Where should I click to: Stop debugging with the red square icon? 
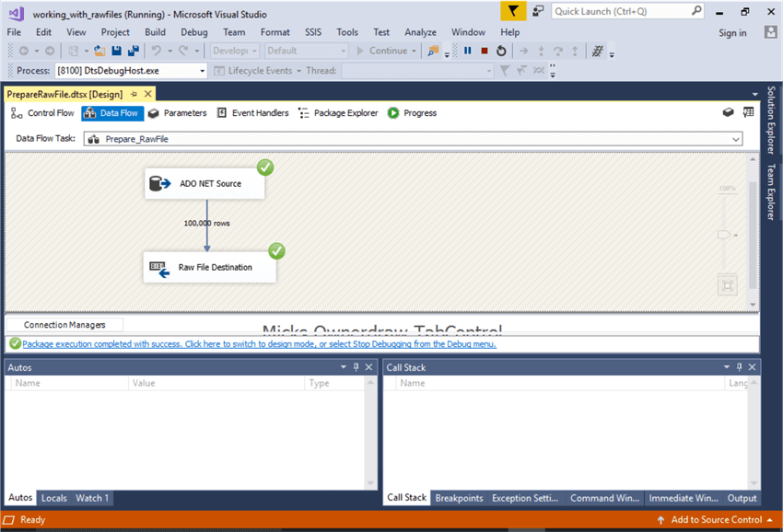point(485,51)
